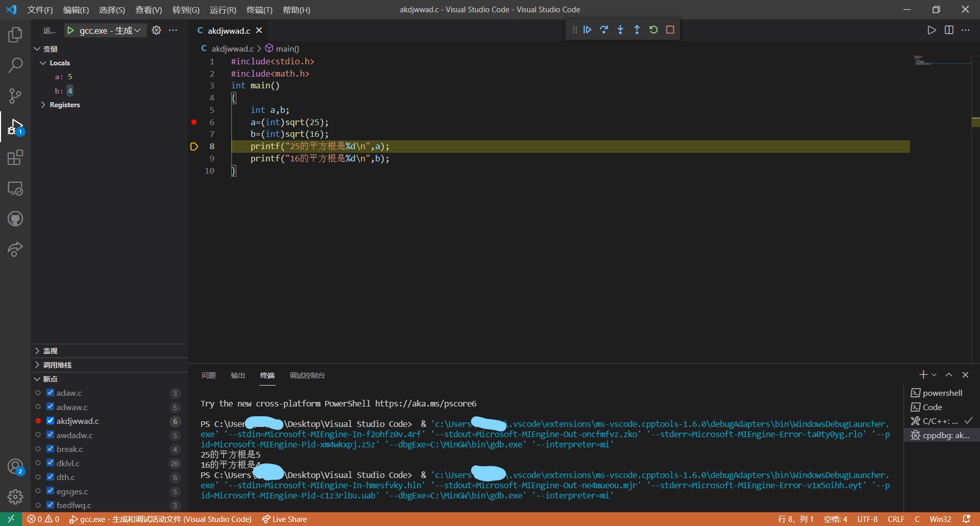Open the Manage gear menu
Image resolution: width=980 pixels, height=526 pixels.
15,497
